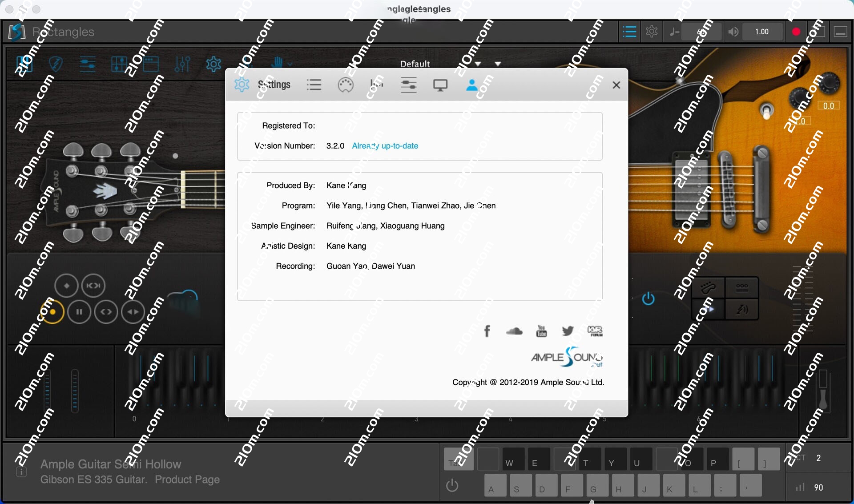Open the KVR forum icon
Screen dimensions: 854x504
[x=595, y=331]
